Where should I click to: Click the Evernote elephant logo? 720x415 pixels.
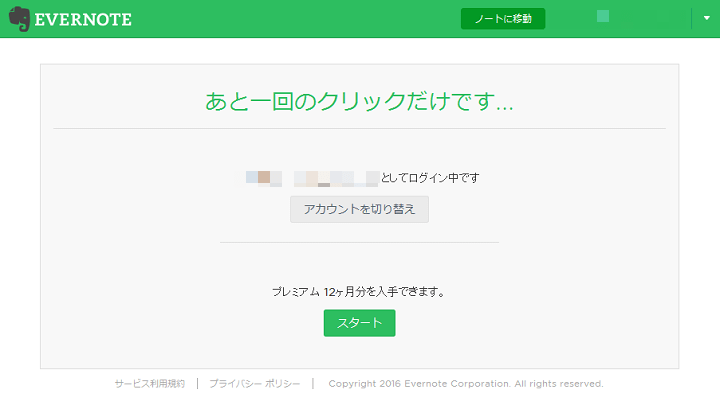coord(19,19)
